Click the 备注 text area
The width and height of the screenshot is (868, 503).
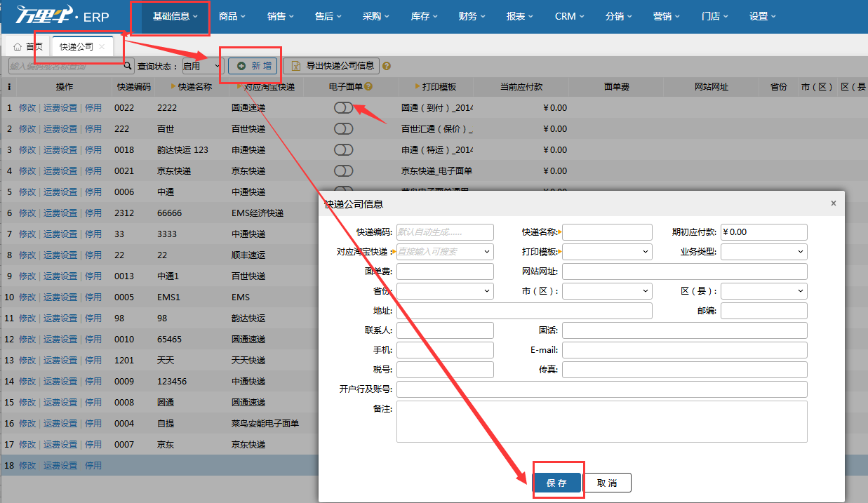pyautogui.click(x=602, y=421)
